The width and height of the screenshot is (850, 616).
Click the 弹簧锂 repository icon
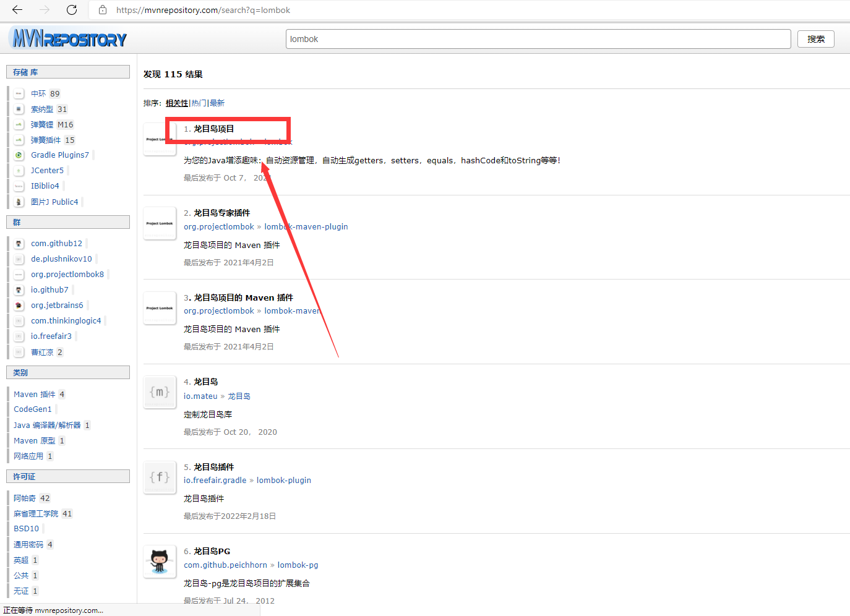pyautogui.click(x=19, y=124)
